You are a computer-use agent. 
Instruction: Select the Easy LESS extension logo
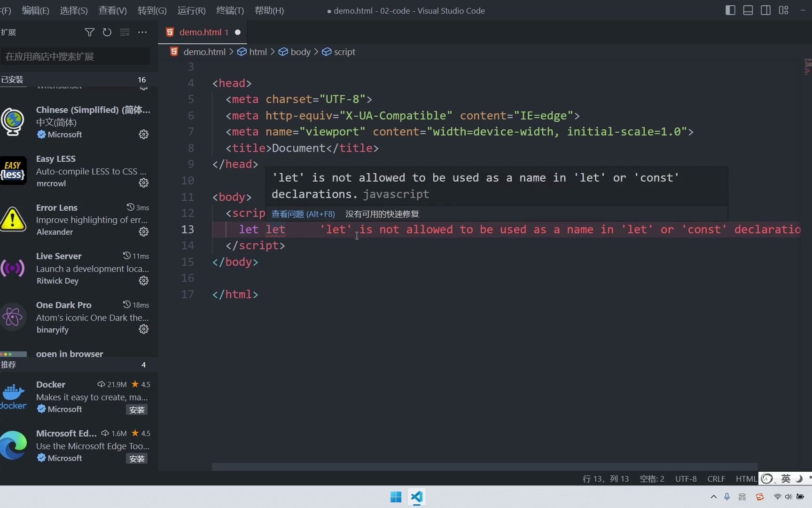pos(13,170)
